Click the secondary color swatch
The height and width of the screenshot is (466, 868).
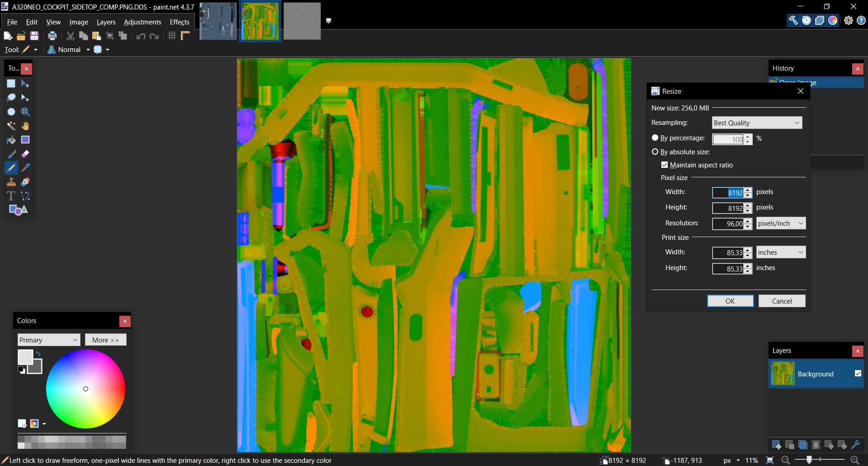36,368
